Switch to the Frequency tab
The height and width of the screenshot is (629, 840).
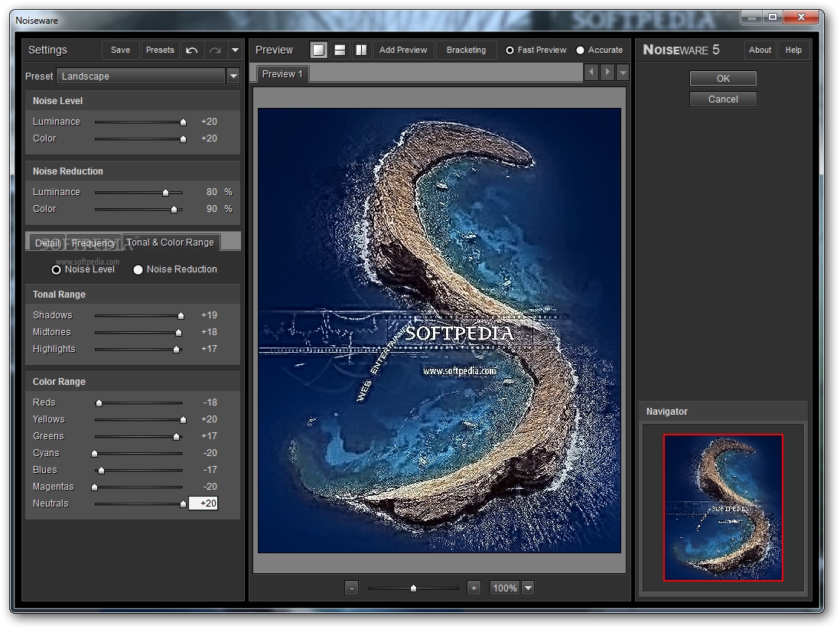click(x=93, y=243)
